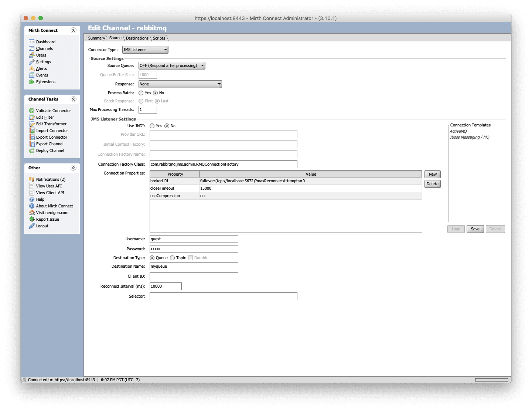Open the Response dropdown
532x410 pixels.
click(x=180, y=84)
